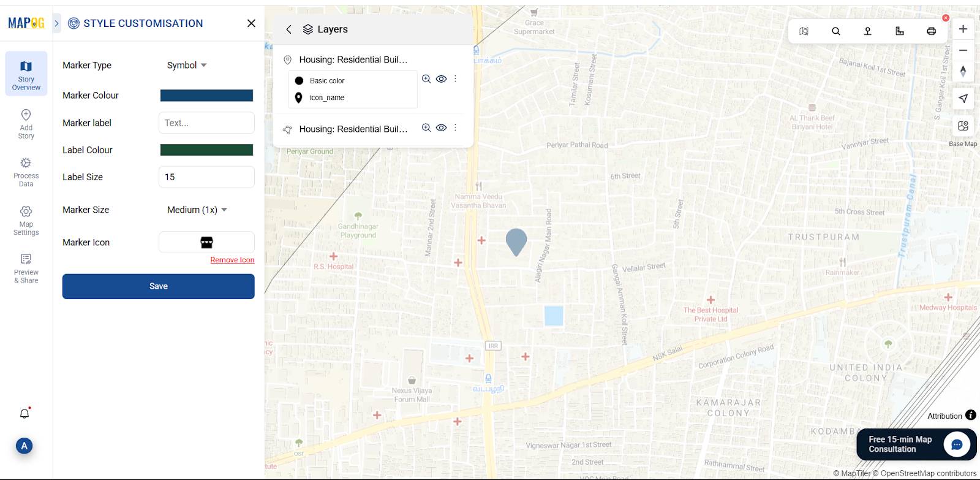Click the Layers stack icon
Image resolution: width=980 pixels, height=480 pixels.
308,29
